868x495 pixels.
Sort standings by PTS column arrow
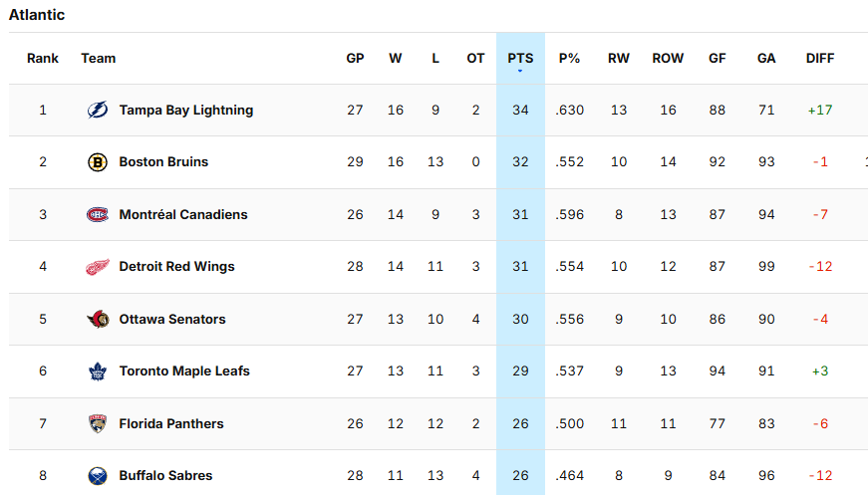click(520, 71)
